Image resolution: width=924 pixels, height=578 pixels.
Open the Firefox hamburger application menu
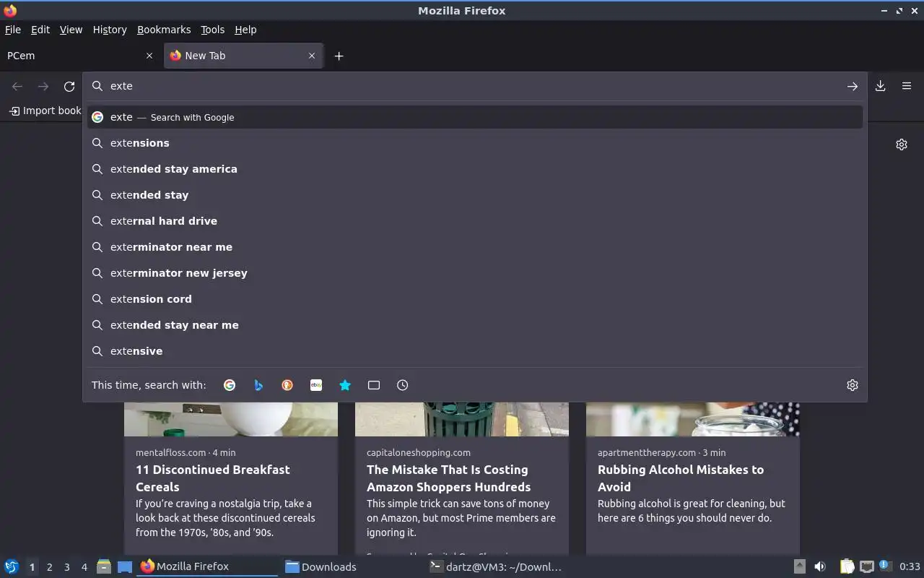907,86
